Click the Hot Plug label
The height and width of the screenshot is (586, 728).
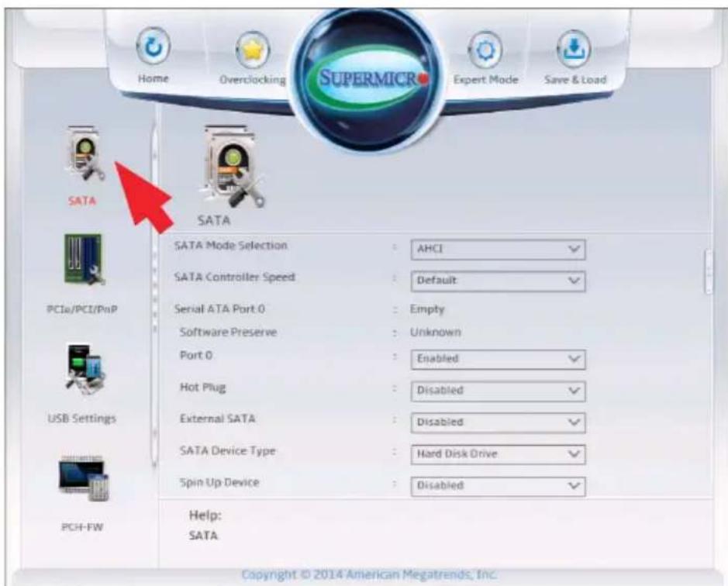tap(203, 388)
